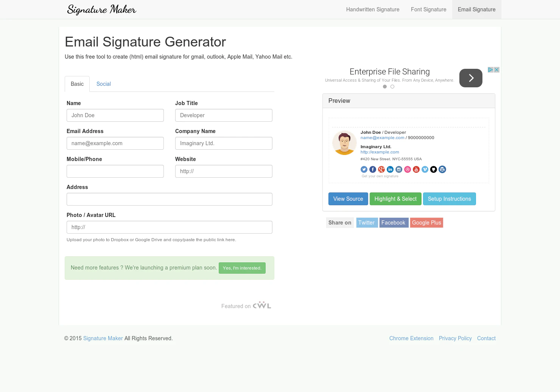Open the Handwritten Signature page
Screen dimensions: 560x392
point(373,9)
